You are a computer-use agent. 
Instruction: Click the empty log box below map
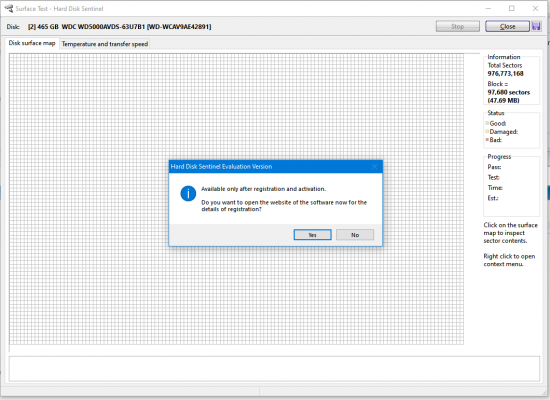tap(274, 369)
